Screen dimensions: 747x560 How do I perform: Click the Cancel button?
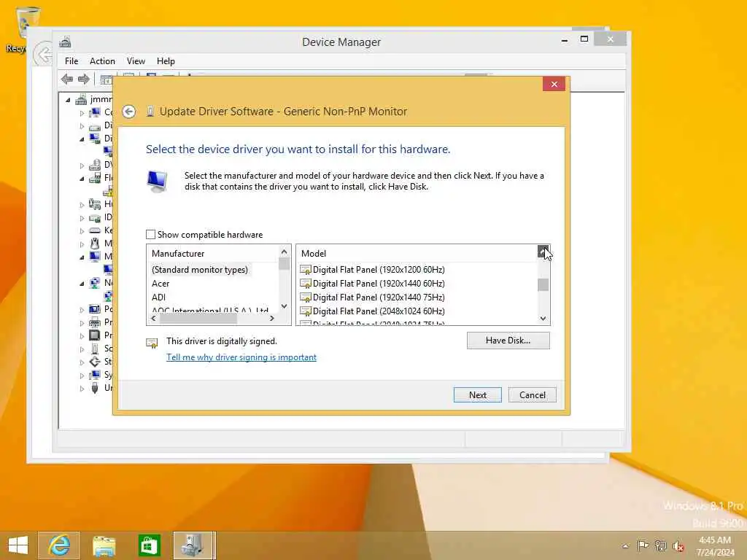[532, 394]
